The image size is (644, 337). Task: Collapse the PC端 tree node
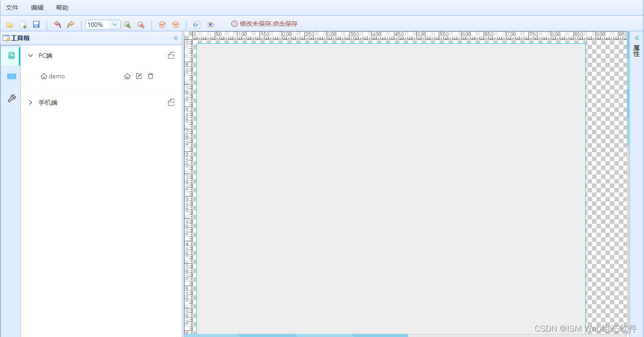30,55
